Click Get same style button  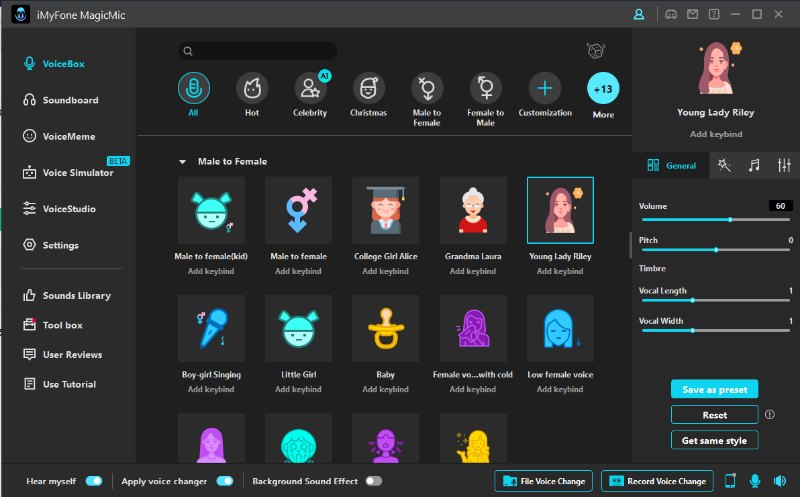pyautogui.click(x=714, y=440)
